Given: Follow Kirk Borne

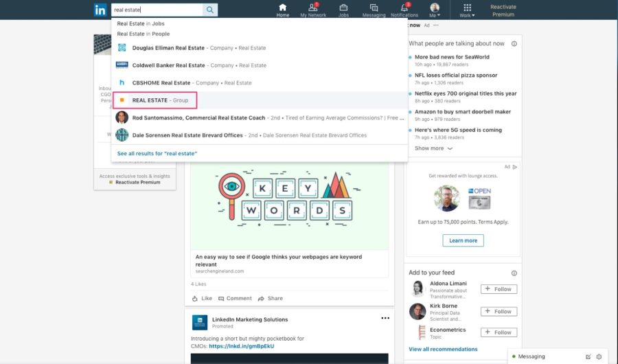Looking at the screenshot, I should [x=499, y=312].
